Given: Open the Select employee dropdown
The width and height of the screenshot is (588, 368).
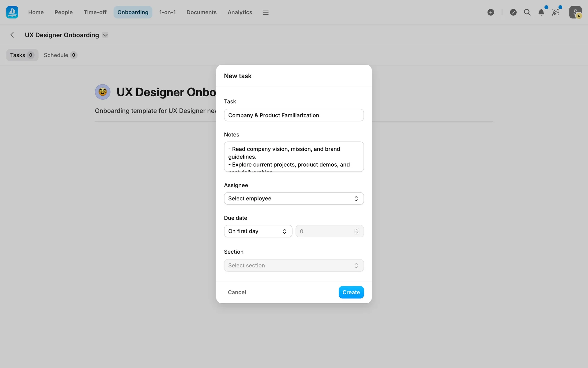Looking at the screenshot, I should (294, 198).
